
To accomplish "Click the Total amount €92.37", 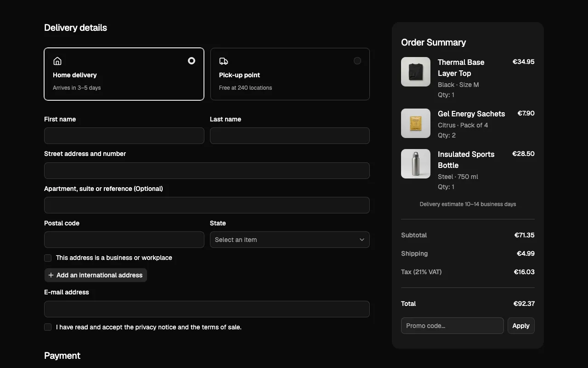I will pos(524,304).
